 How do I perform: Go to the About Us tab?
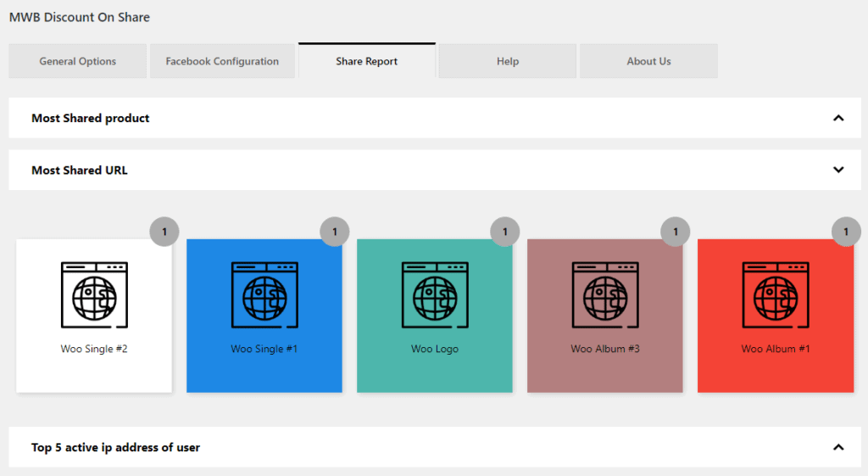click(x=648, y=61)
